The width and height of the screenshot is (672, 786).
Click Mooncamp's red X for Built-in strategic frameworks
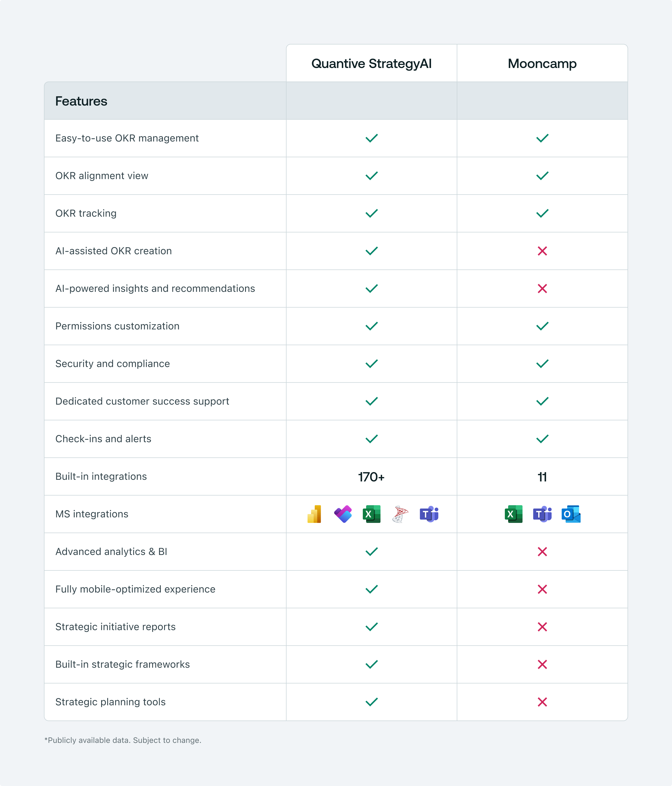[x=542, y=664]
